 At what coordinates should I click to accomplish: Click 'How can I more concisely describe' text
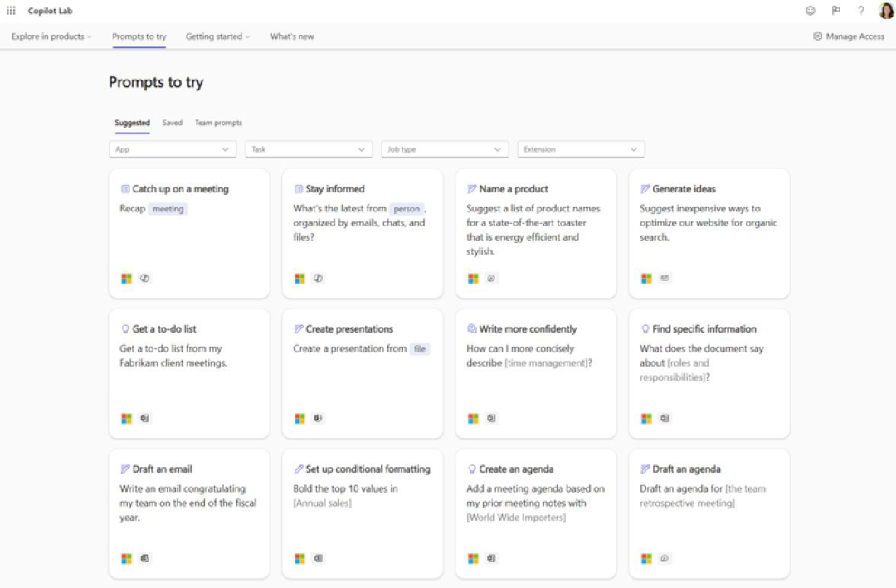coord(520,356)
